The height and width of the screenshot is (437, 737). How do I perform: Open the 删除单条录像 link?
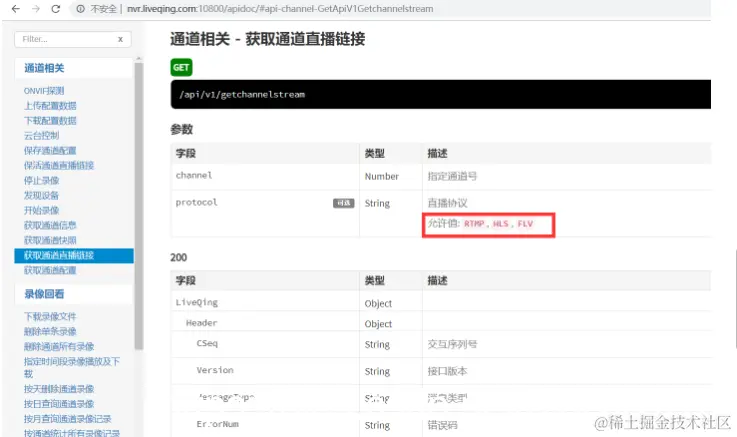(x=50, y=332)
